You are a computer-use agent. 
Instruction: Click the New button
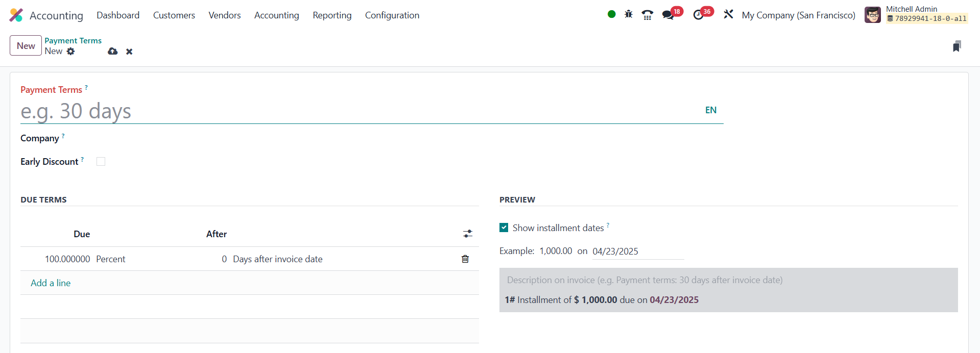pyautogui.click(x=26, y=46)
